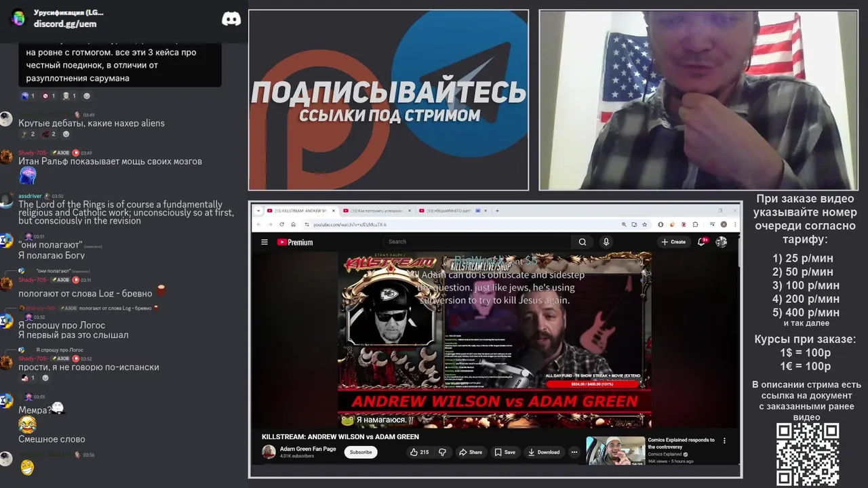This screenshot has height=488, width=868.
Task: Click message 'Крутые дебаты, какие нахер aliens'
Action: (x=92, y=123)
